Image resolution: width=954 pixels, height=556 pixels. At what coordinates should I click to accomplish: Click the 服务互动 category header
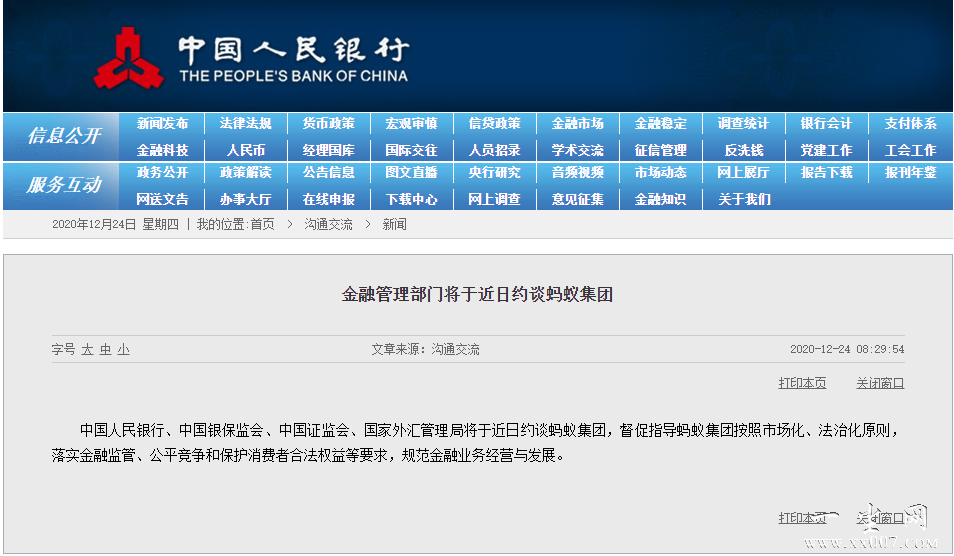(63, 185)
